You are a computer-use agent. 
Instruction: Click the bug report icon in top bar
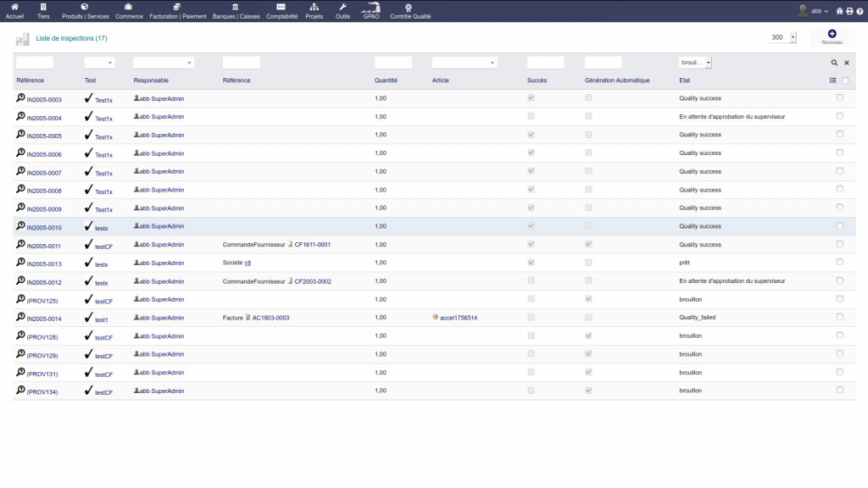[x=839, y=11]
